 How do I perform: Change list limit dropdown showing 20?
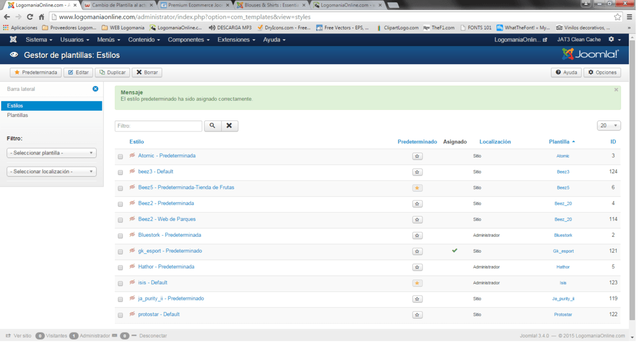609,126
